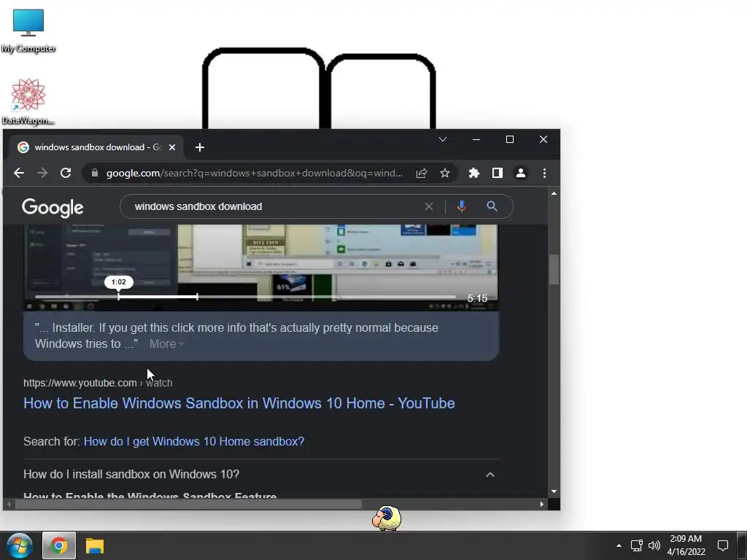Submit search with magnifier icon
Viewport: 747px width, 560px height.
coord(492,206)
